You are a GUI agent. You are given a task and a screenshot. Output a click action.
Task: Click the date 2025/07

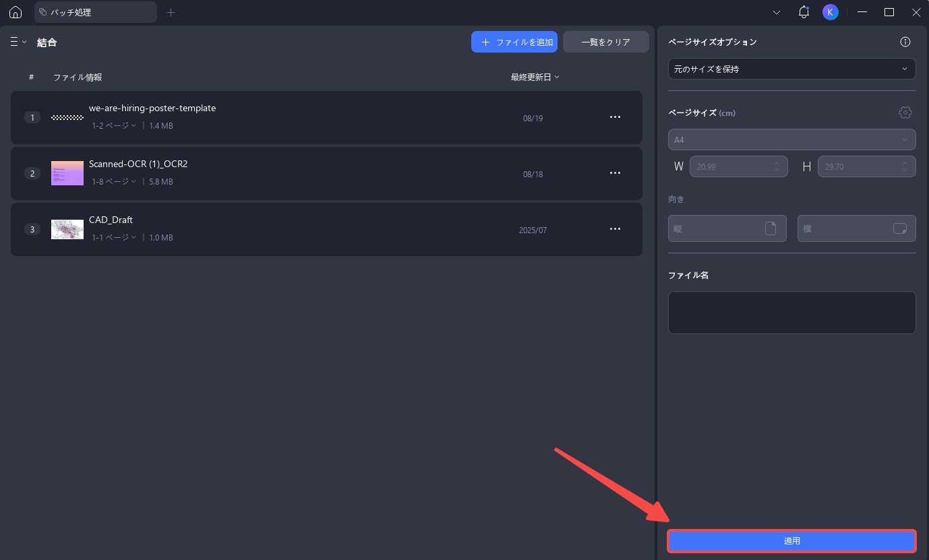click(533, 230)
